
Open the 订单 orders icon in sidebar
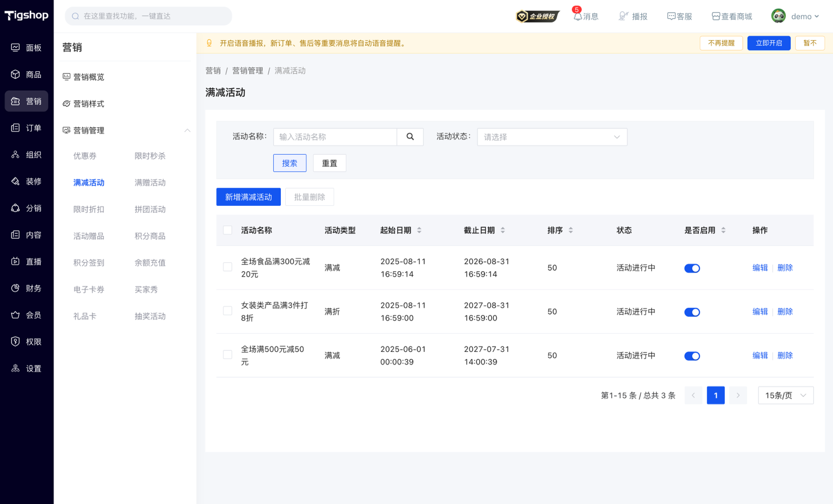(x=15, y=128)
